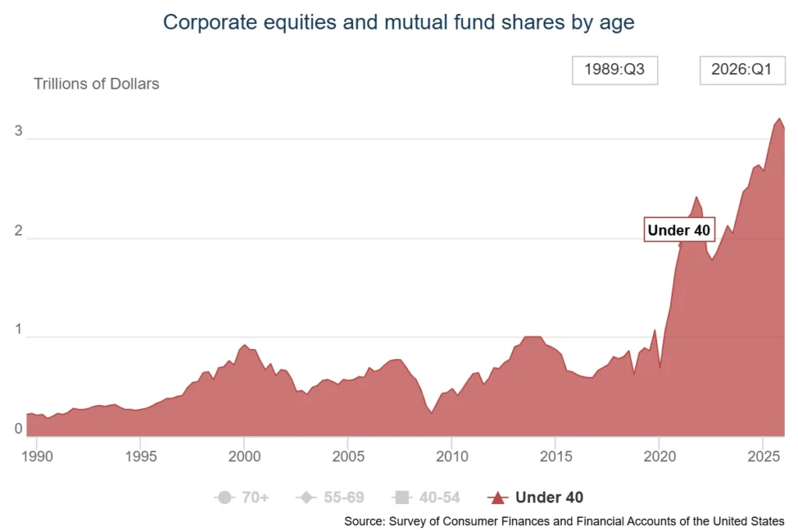Toggle the Under 40 series label
The width and height of the screenshot is (798, 532).
pos(549,497)
